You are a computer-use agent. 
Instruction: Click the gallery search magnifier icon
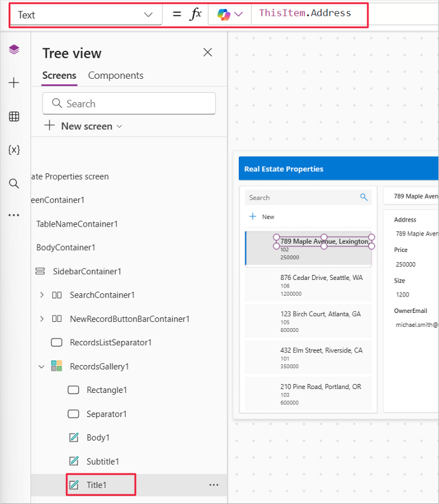[364, 197]
